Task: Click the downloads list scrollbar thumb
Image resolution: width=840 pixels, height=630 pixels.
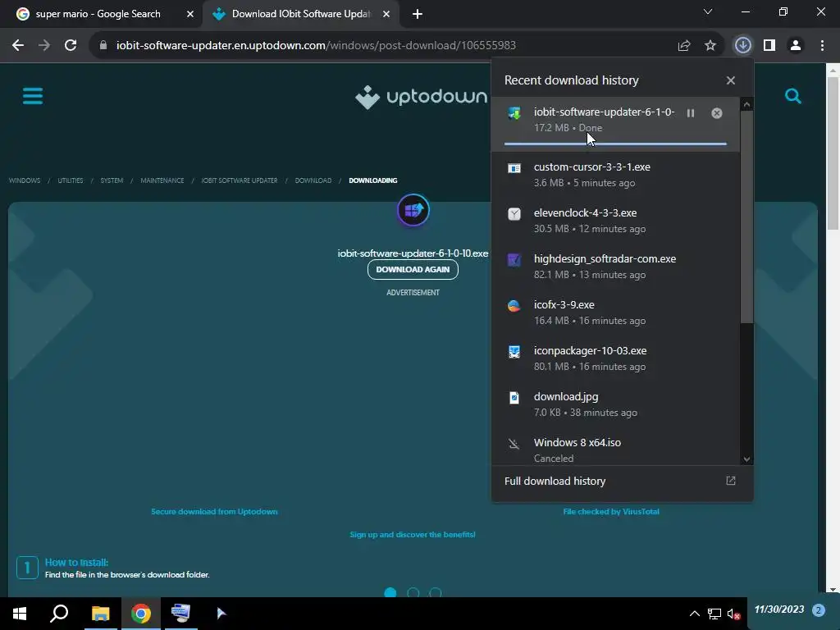Action: click(746, 217)
